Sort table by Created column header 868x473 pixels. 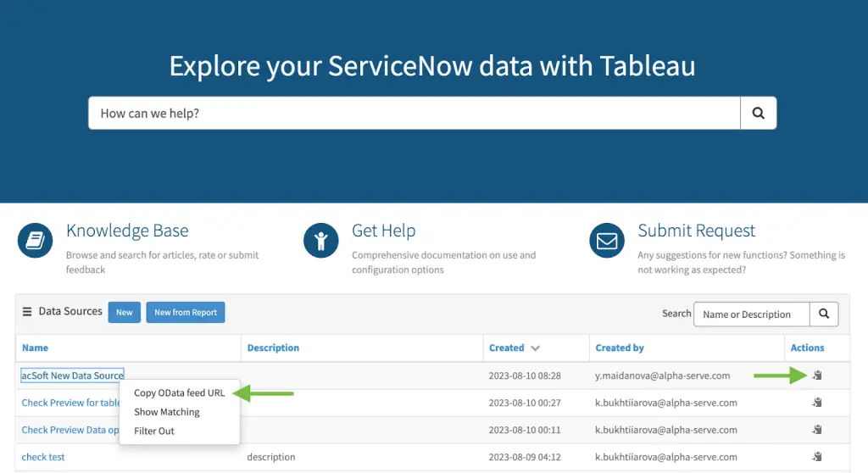(x=507, y=348)
